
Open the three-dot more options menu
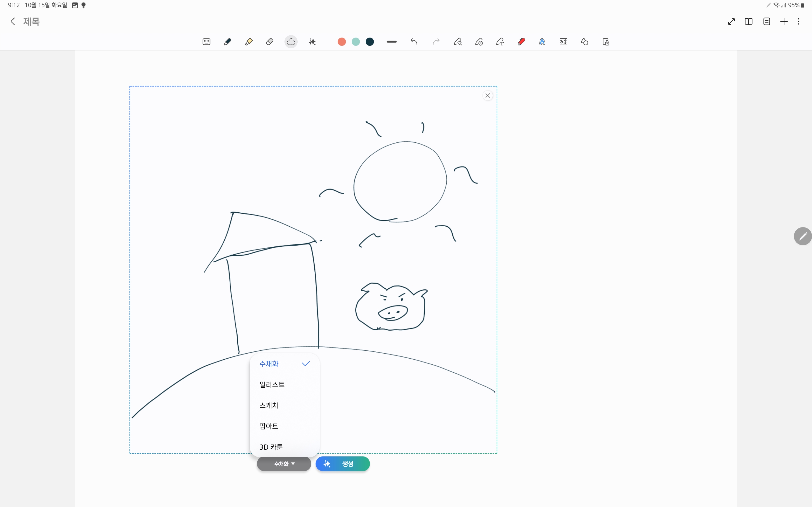799,22
